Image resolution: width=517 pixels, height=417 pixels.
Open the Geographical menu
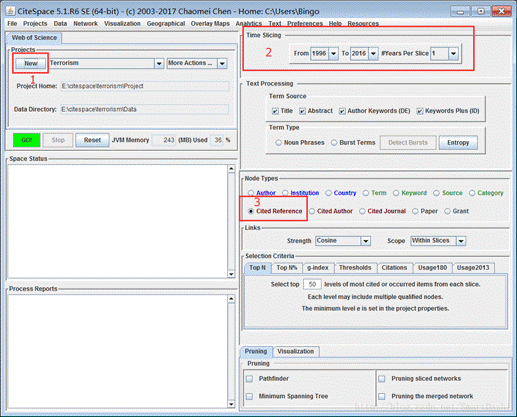[x=166, y=24]
